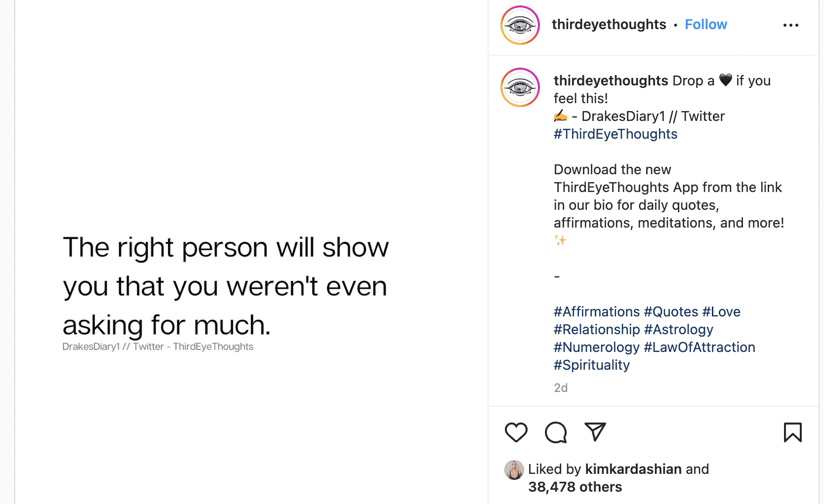See the 38,478 others who liked
This screenshot has height=504, width=824.
(575, 487)
